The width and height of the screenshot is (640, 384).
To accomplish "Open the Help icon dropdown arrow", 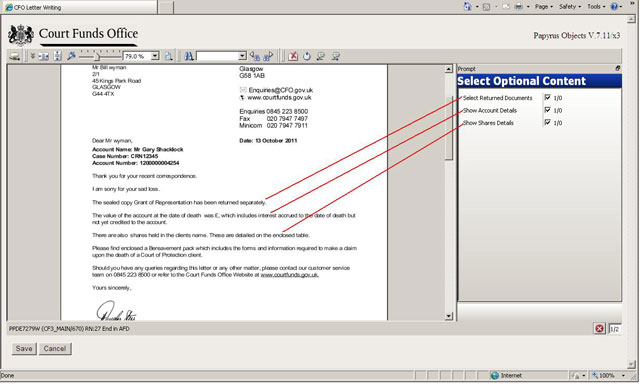I will (x=620, y=7).
